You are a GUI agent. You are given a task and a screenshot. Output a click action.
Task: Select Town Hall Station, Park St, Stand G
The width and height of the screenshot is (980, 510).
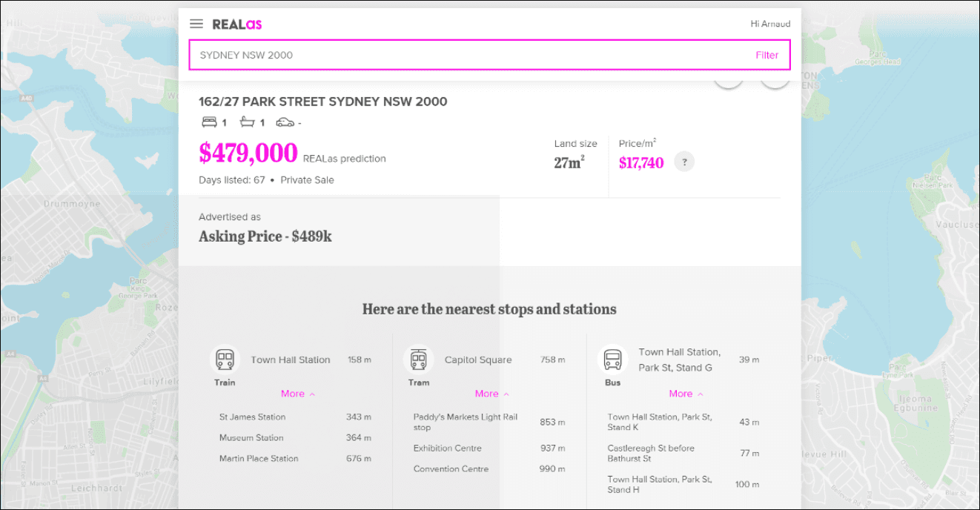[679, 360]
